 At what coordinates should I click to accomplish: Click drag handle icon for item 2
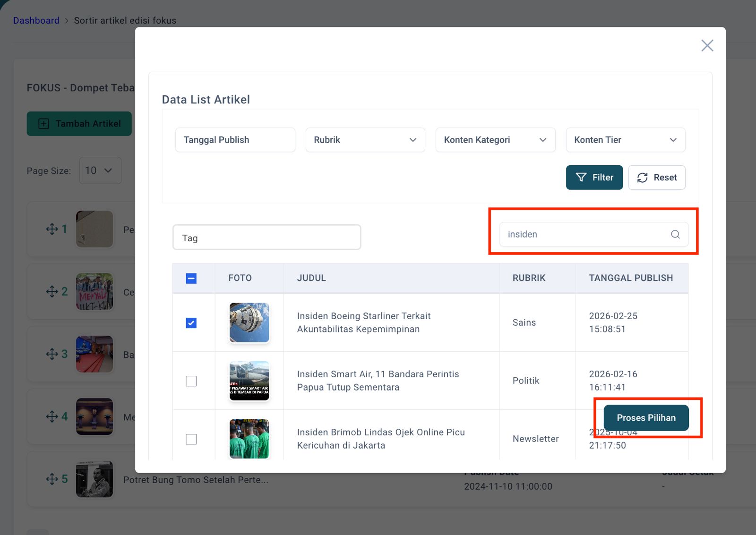(52, 292)
